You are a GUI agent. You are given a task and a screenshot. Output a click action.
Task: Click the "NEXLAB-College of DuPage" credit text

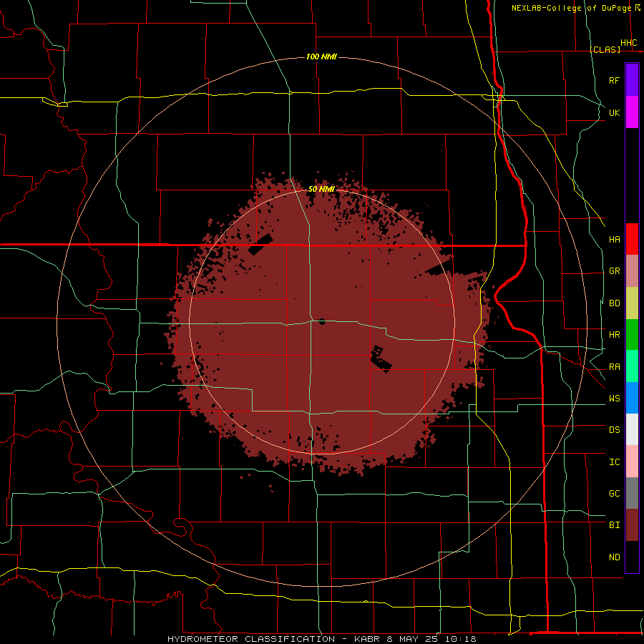pos(571,8)
